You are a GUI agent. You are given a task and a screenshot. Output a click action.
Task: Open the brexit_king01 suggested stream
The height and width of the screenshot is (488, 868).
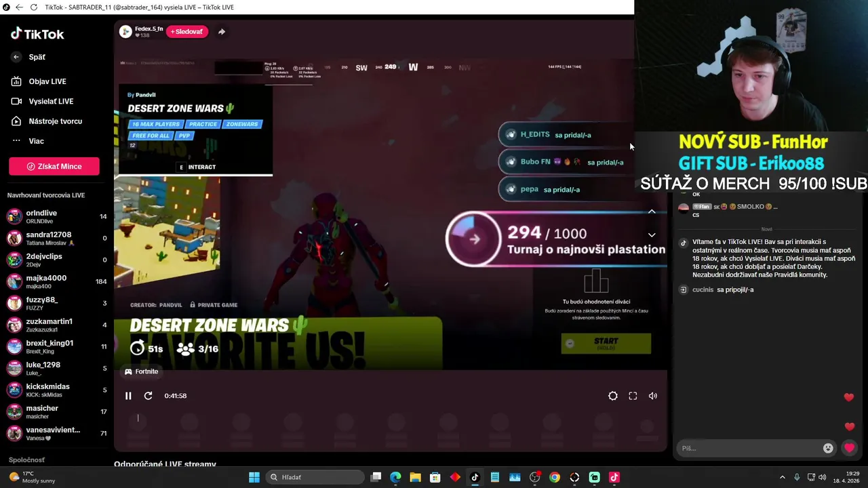57,347
